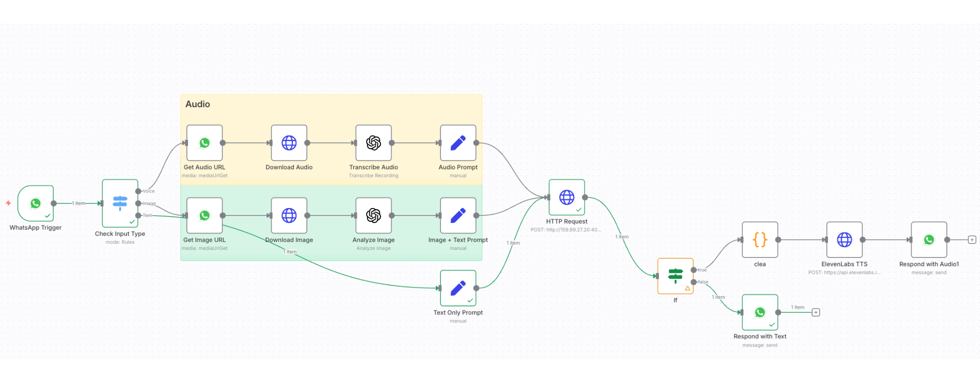
Task: Add node after Respond with Text
Action: (816, 312)
